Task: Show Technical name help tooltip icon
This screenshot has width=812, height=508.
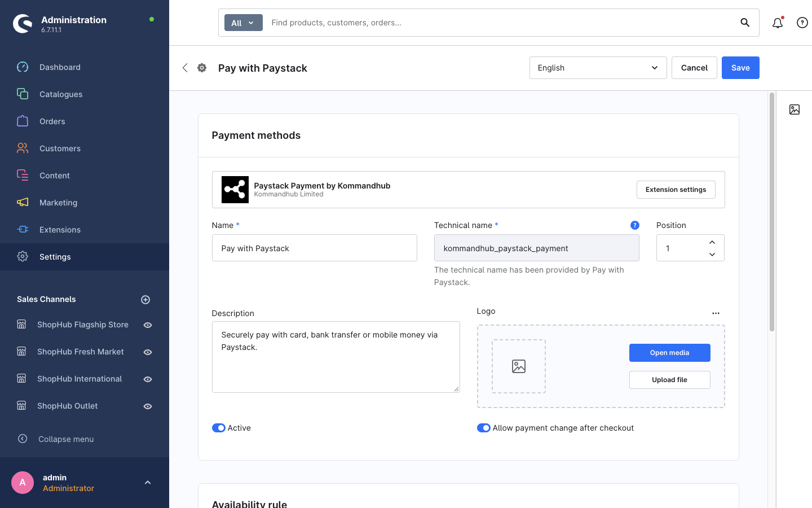Action: [x=635, y=225]
